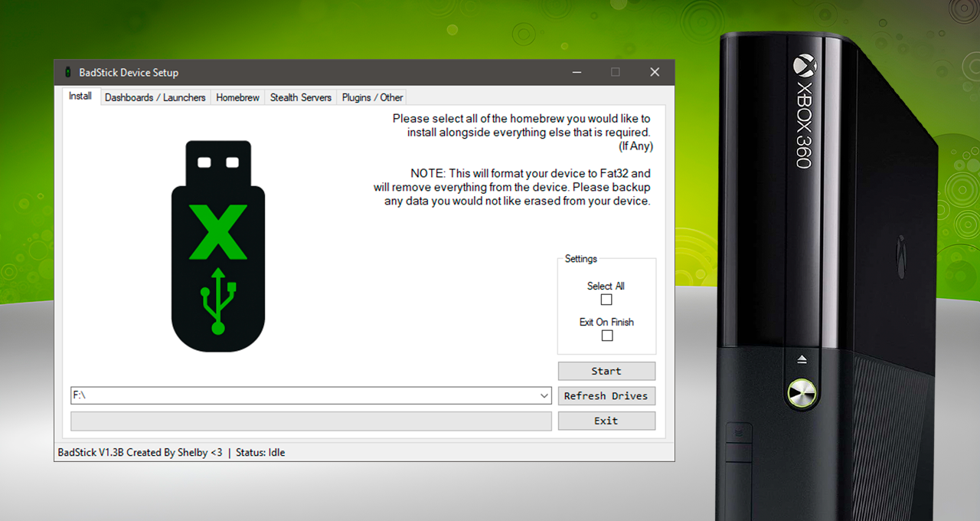Click the eject button on the console
The width and height of the screenshot is (980, 521).
pos(802,359)
